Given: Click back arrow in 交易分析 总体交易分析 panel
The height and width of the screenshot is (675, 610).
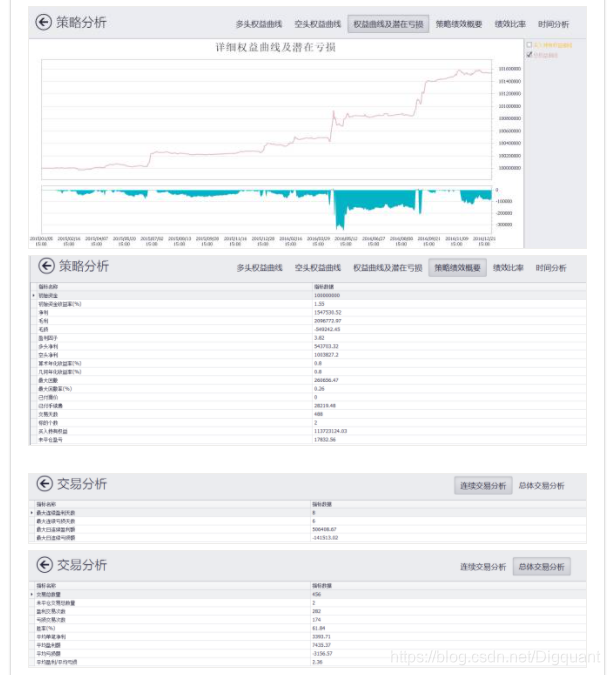Looking at the screenshot, I should (44, 565).
